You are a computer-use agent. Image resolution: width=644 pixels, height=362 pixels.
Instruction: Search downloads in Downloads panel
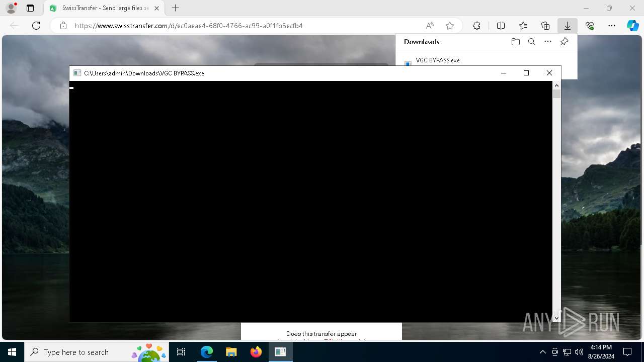[531, 42]
